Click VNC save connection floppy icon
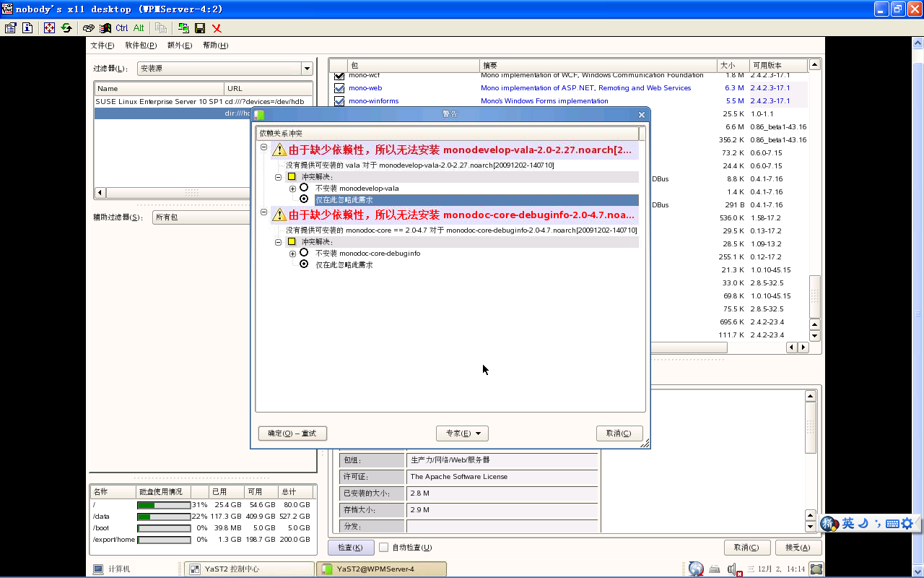The image size is (924, 578). [200, 27]
